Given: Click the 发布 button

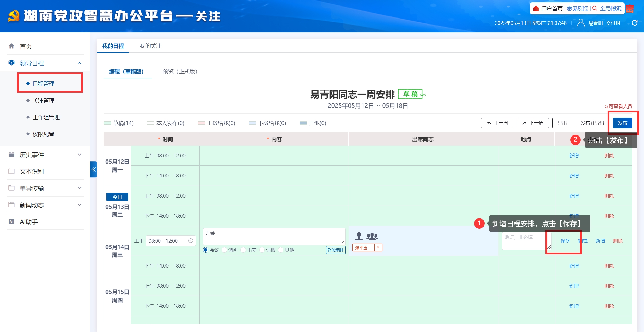Looking at the screenshot, I should (622, 123).
